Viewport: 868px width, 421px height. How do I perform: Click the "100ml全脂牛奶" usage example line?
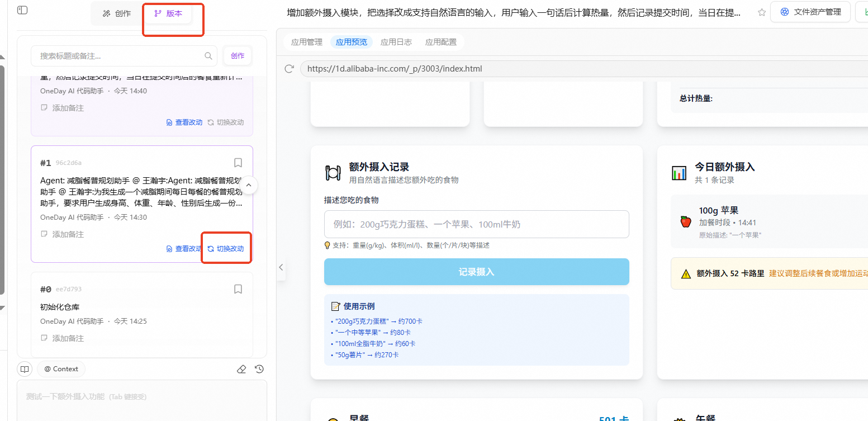(x=373, y=344)
